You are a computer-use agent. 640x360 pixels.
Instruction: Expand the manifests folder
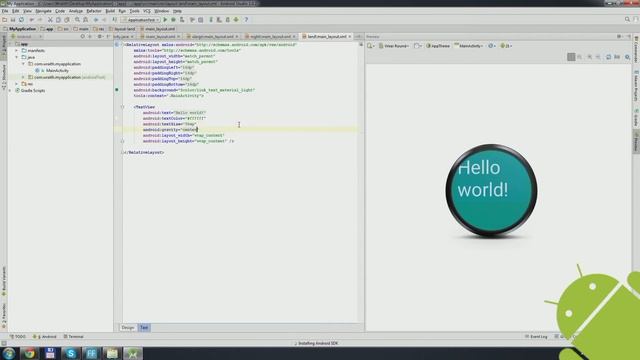point(17,51)
